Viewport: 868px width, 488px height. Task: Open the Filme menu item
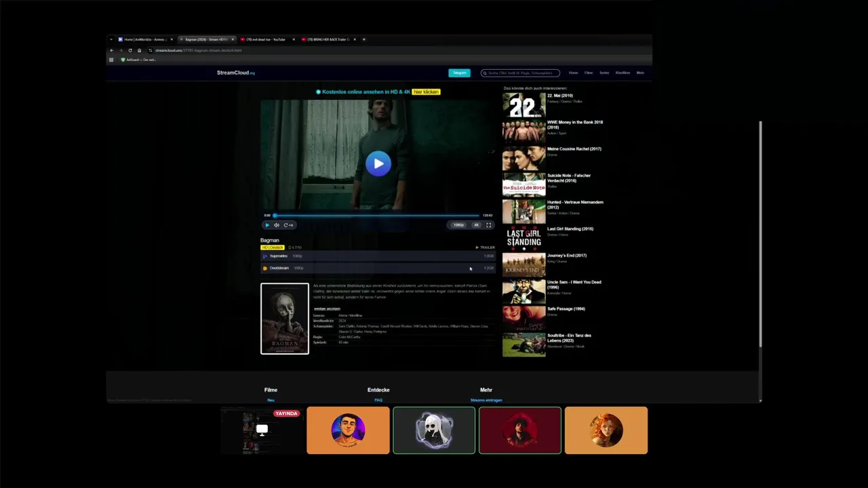589,73
